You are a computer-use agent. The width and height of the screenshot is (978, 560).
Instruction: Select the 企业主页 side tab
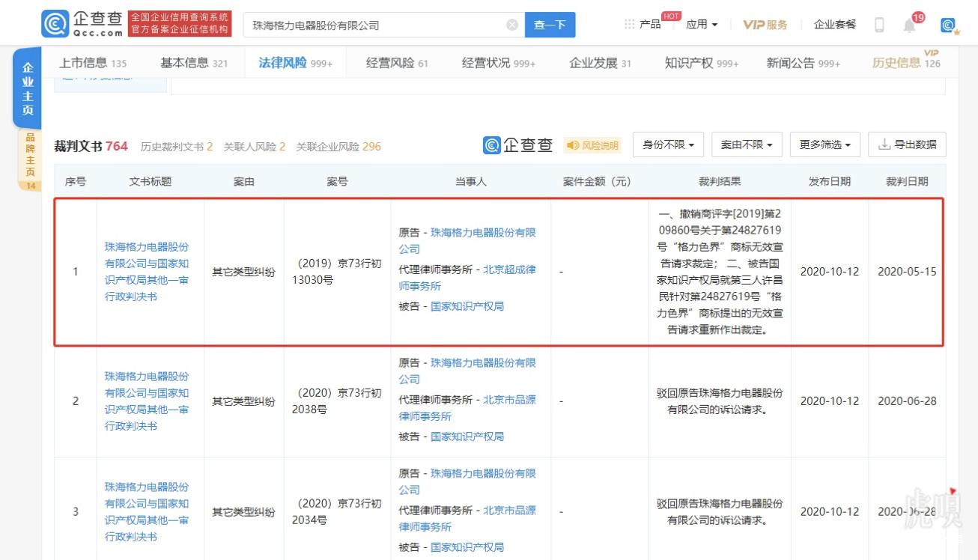[28, 89]
